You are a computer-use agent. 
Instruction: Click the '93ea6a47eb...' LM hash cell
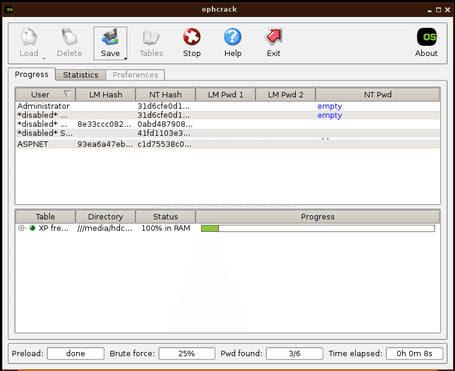[x=105, y=144]
